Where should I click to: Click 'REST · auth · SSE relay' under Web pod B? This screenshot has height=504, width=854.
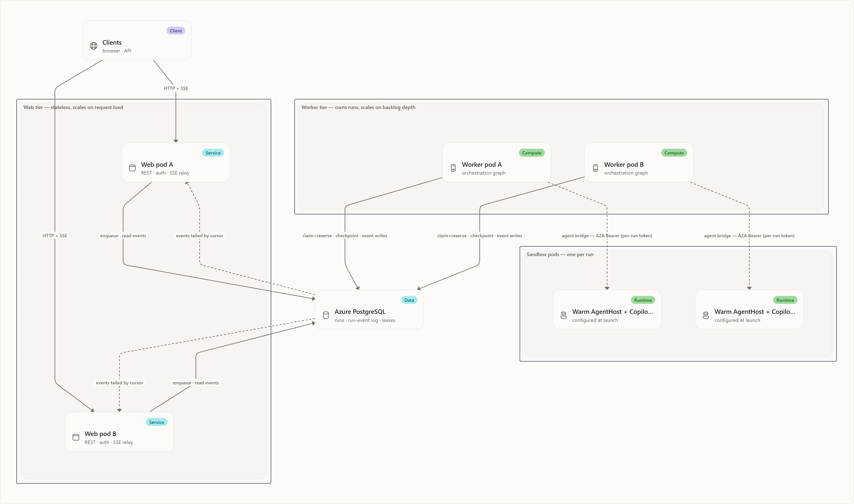109,442
